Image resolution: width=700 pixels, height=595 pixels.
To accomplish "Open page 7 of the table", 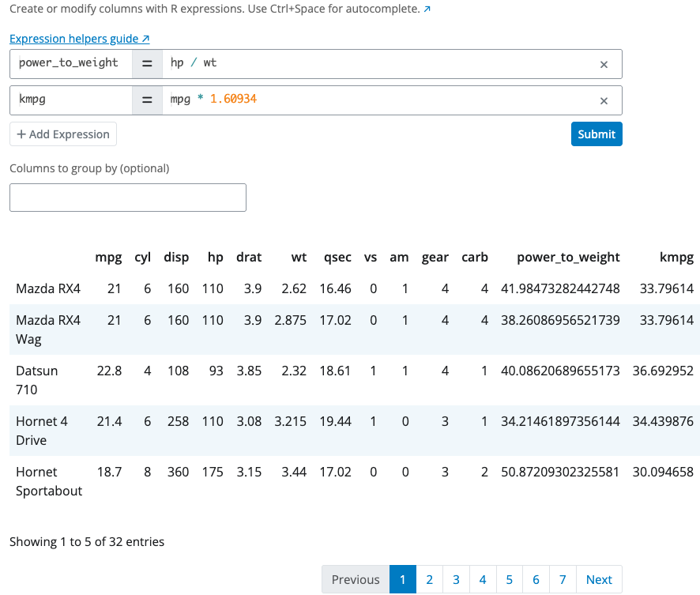I will pos(563,579).
